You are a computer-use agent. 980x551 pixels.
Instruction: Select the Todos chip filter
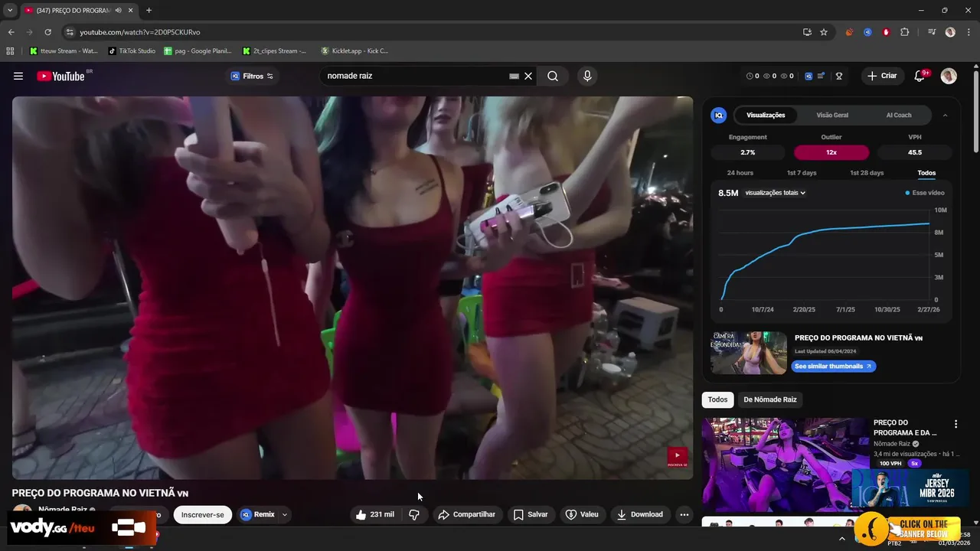pos(717,399)
